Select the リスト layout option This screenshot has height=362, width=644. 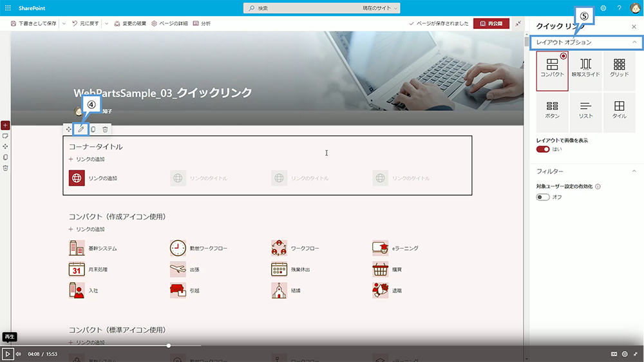(585, 112)
